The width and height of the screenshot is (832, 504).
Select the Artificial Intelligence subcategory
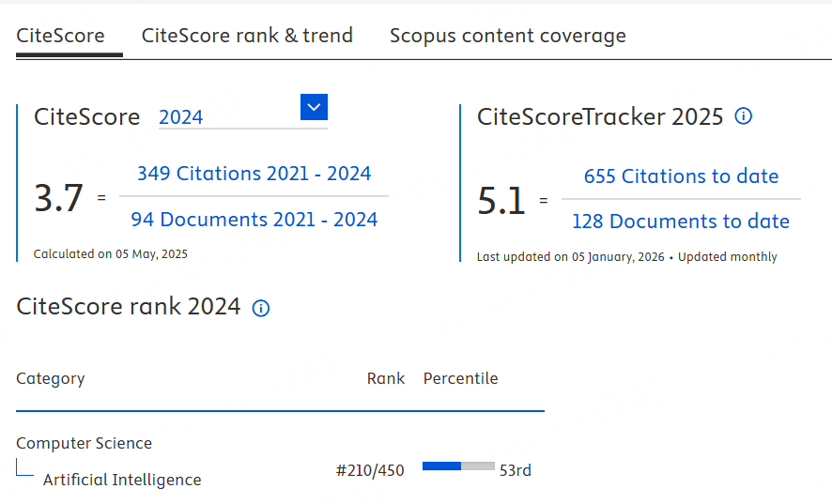tap(122, 480)
